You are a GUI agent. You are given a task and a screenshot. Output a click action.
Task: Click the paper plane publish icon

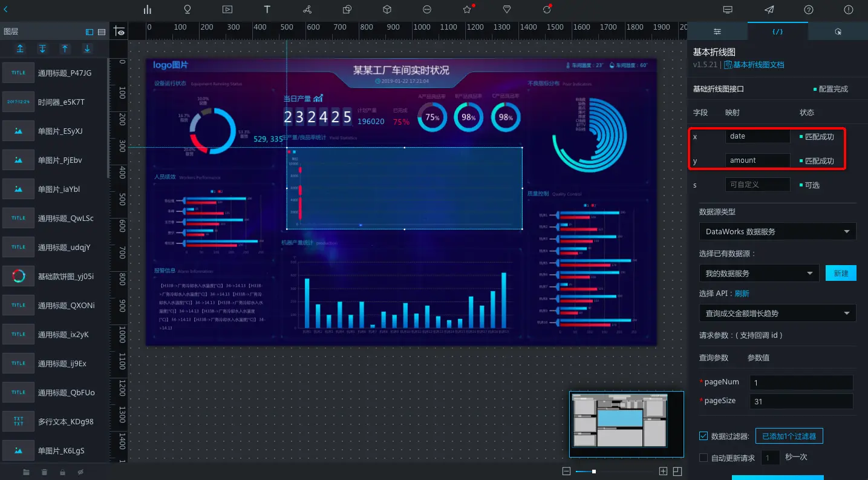769,10
